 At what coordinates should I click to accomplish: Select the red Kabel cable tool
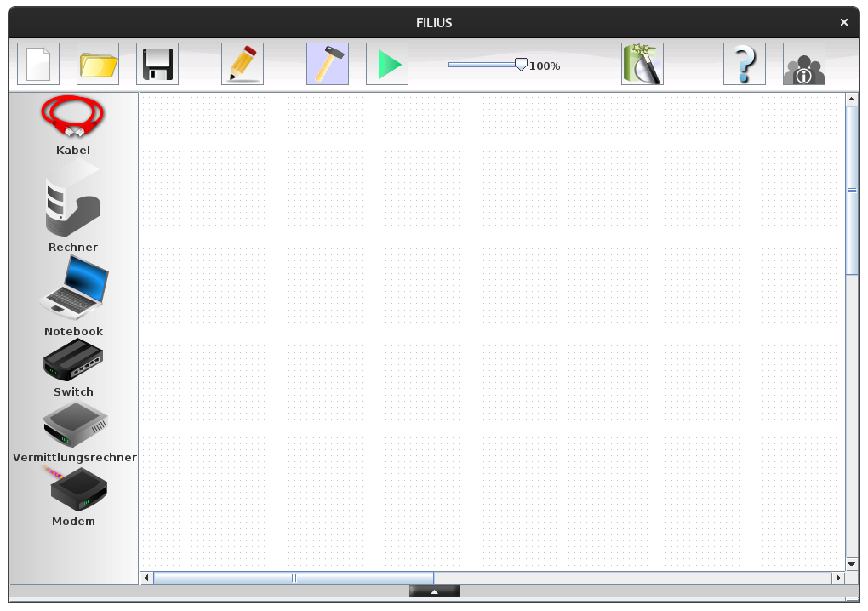pos(72,117)
